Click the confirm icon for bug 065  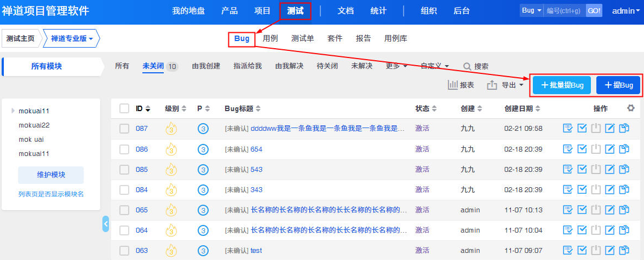pyautogui.click(x=567, y=210)
